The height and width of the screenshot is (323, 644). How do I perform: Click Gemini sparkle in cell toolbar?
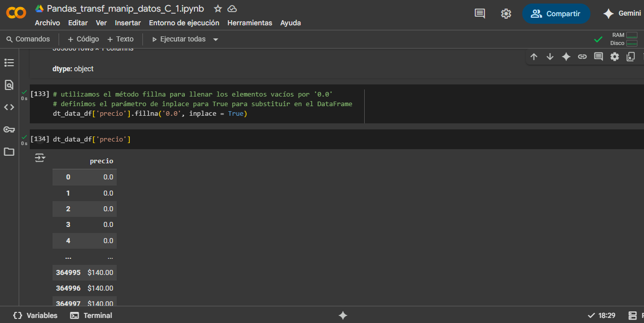(566, 57)
